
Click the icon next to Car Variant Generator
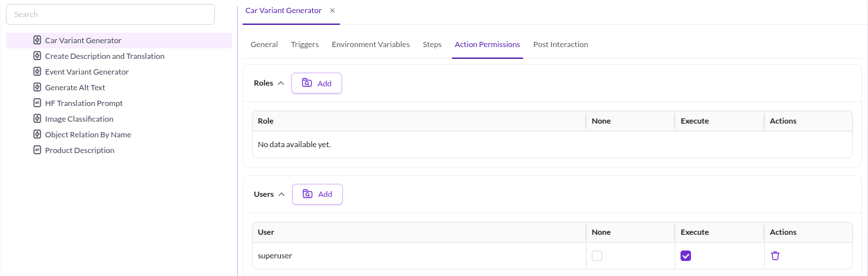(x=37, y=41)
